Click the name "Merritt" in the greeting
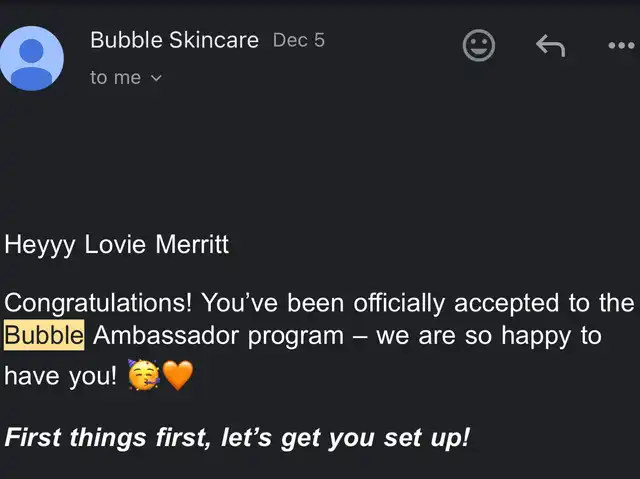Viewport: 640px width, 479px height. 192,244
